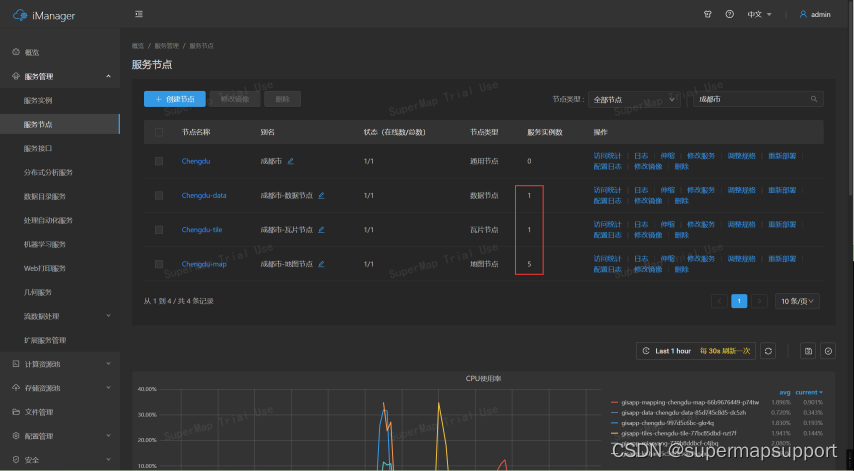Click the search magnifier icon in search box
Image resolution: width=854 pixels, height=471 pixels.
tap(815, 99)
